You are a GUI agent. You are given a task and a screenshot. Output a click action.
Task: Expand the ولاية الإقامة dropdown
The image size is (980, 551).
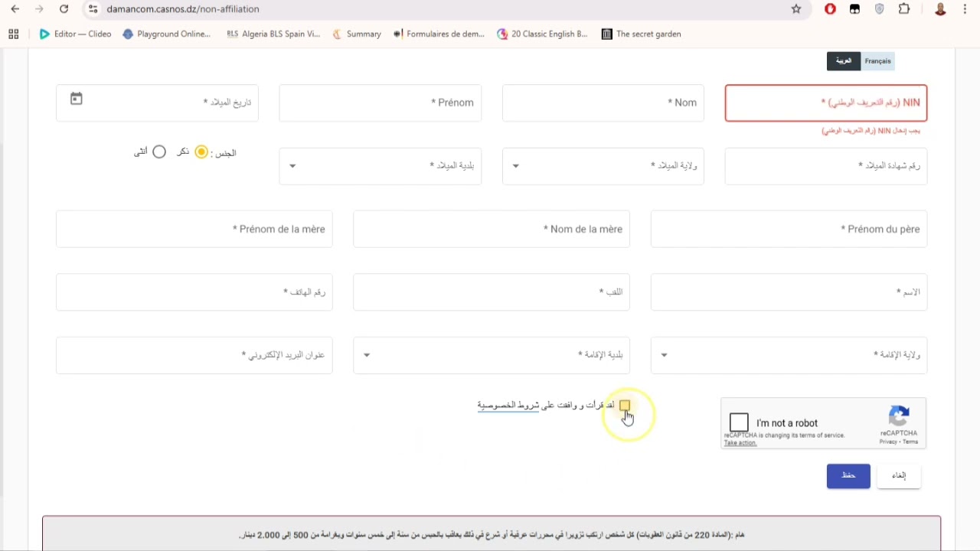[x=789, y=355]
